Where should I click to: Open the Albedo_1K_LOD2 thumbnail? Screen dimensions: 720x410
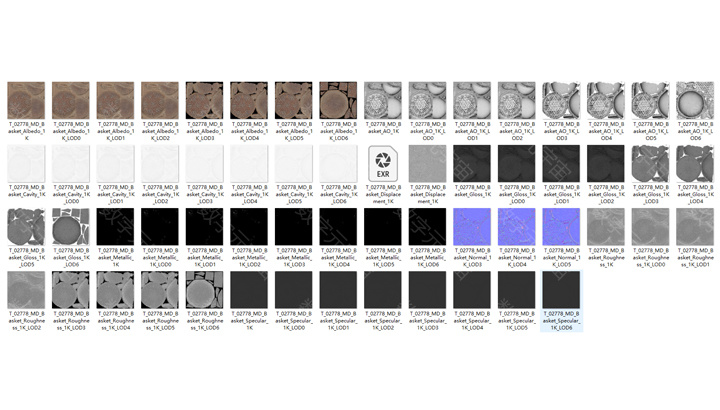tap(160, 101)
